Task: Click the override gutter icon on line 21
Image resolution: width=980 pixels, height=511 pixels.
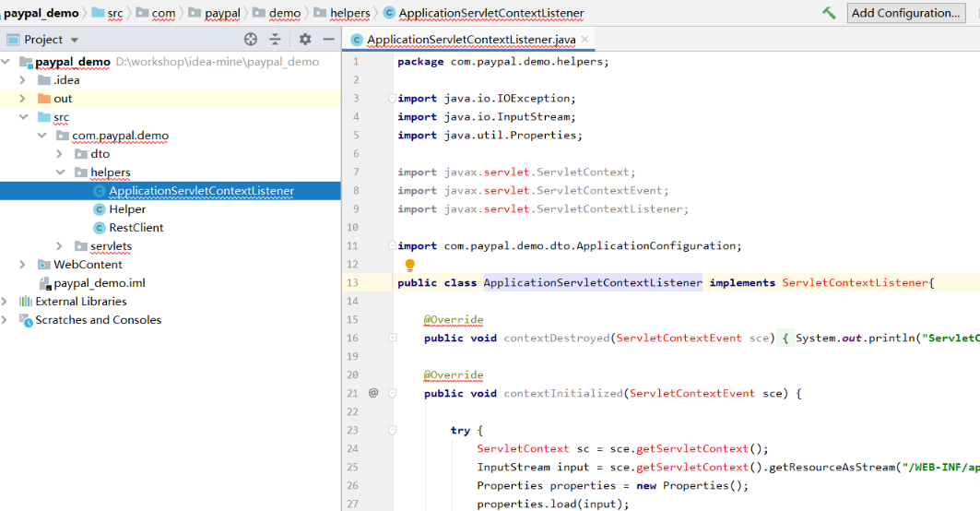Action: pyautogui.click(x=373, y=393)
